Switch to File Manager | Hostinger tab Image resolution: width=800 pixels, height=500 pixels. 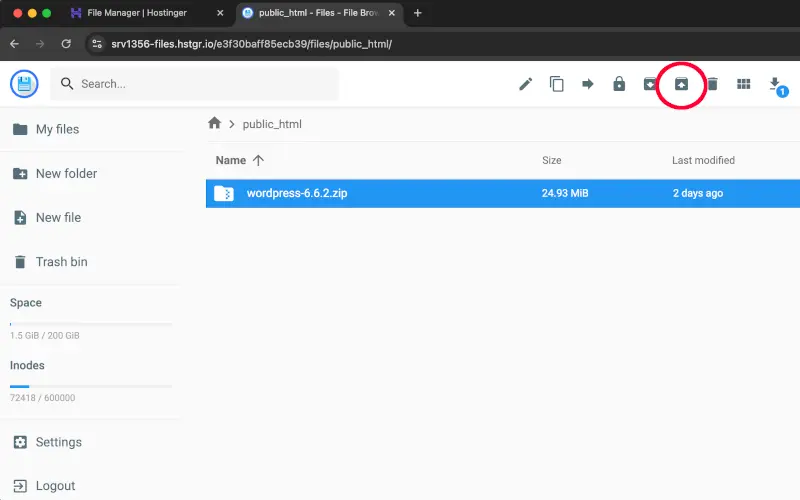(136, 13)
